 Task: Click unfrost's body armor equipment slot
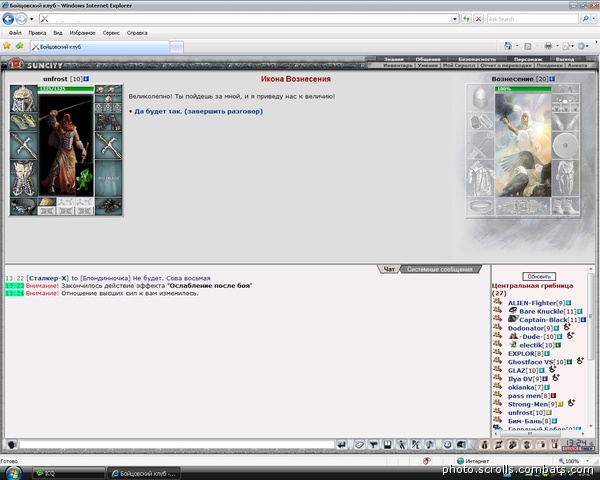[x=23, y=178]
